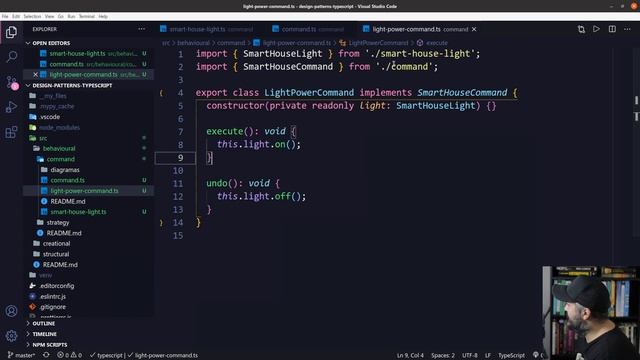Open the Selection menu
Screen dimensions: 640x360
coord(32,16)
